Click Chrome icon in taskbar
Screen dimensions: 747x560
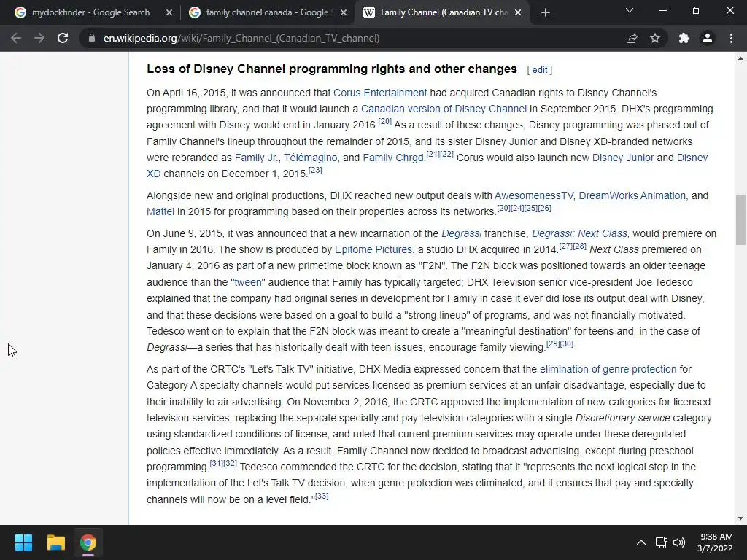point(88,542)
